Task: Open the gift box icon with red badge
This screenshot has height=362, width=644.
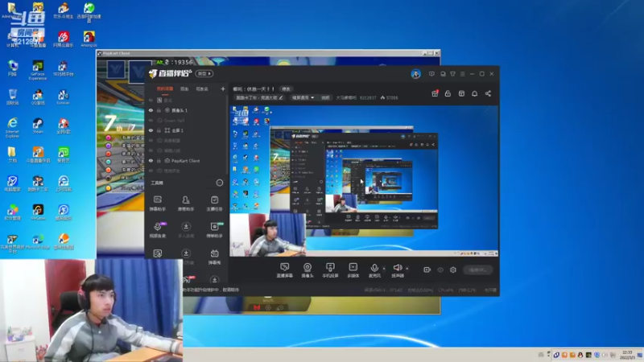Action: [x=435, y=93]
